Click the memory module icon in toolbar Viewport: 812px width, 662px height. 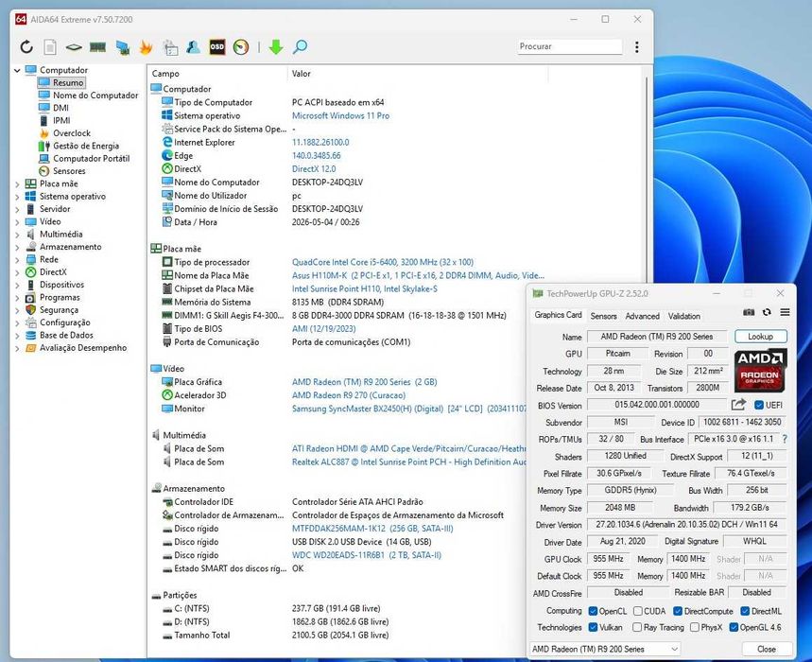(x=97, y=47)
